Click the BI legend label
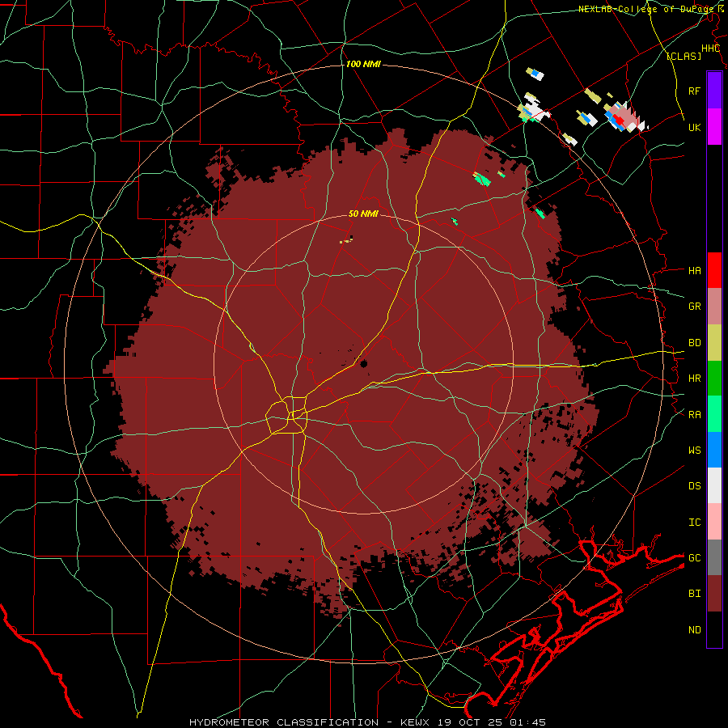This screenshot has width=728, height=728. tap(694, 593)
